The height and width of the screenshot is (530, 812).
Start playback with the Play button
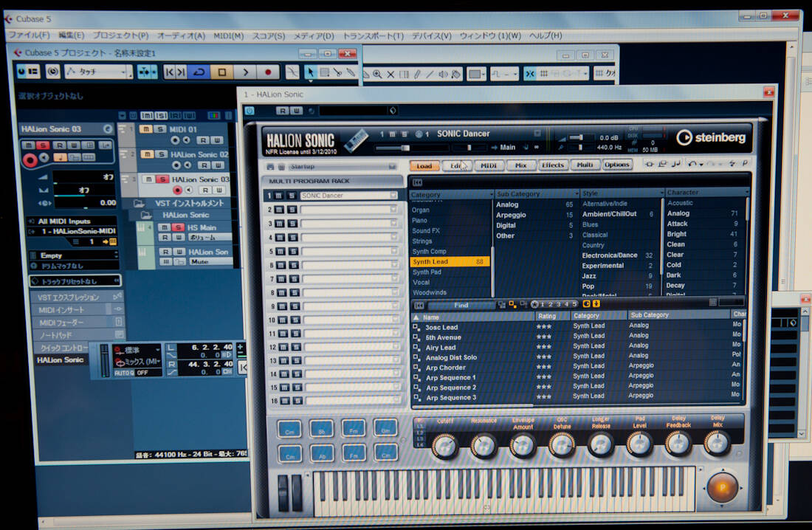[246, 72]
